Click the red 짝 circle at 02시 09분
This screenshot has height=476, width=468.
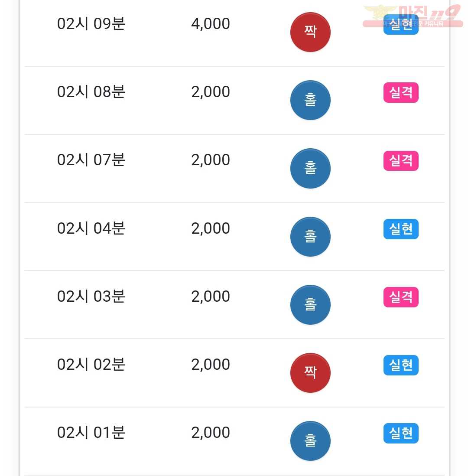(x=310, y=32)
